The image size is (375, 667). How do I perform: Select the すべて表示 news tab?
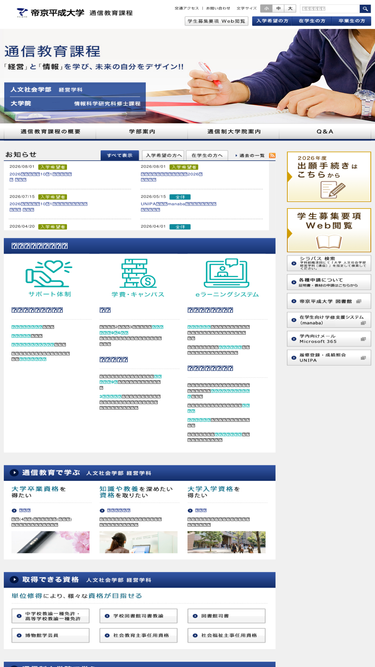click(x=120, y=155)
